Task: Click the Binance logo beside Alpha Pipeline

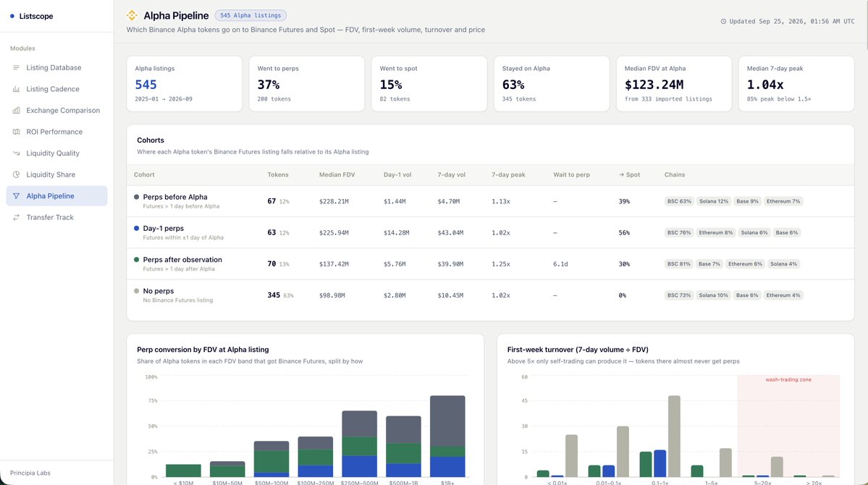Action: click(x=132, y=15)
